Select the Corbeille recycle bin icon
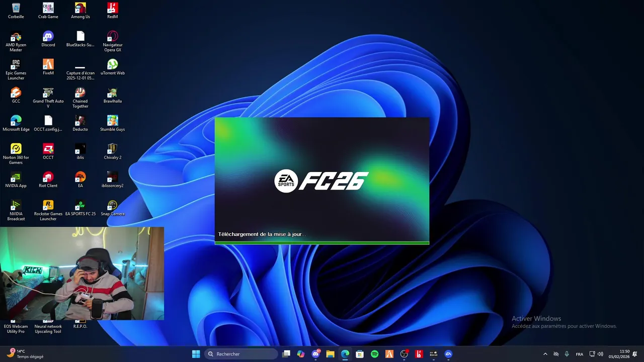This screenshot has width=644, height=362. coord(16,11)
